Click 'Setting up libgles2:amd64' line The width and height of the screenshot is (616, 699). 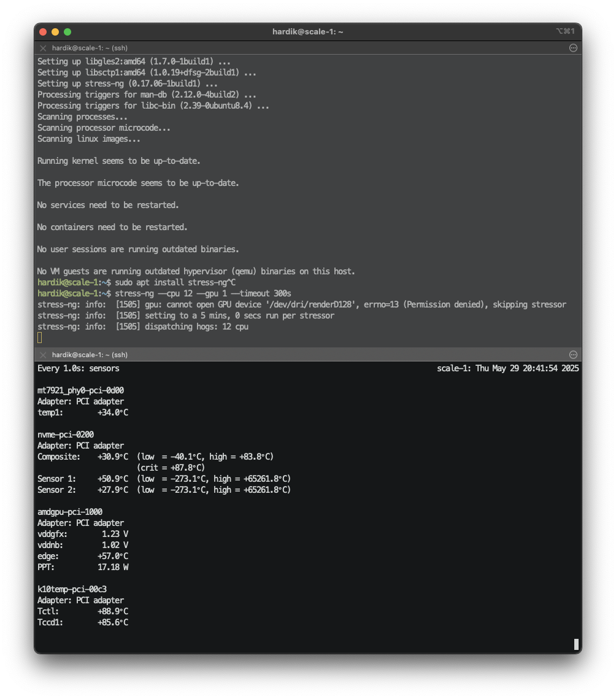[134, 61]
